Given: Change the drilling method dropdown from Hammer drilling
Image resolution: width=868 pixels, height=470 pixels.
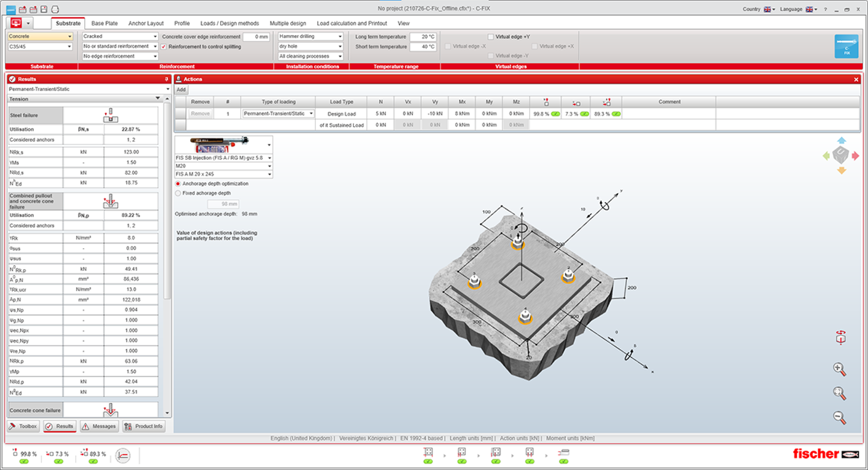Looking at the screenshot, I should tap(310, 36).
